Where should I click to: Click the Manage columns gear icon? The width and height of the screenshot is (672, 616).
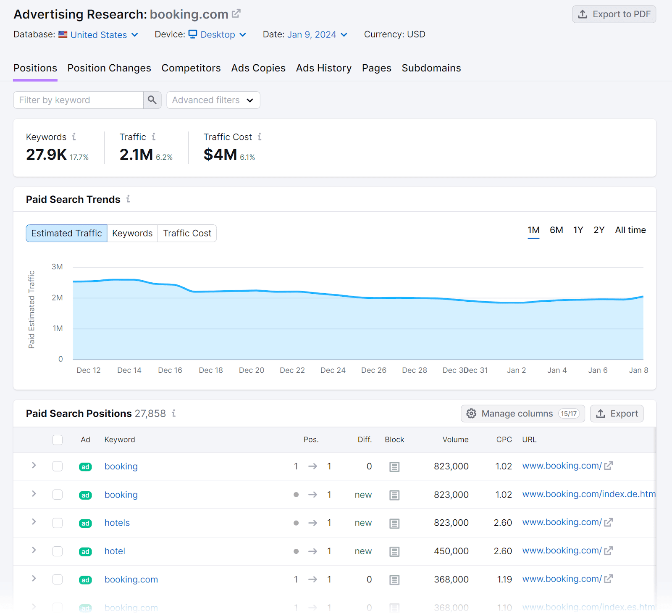click(471, 413)
